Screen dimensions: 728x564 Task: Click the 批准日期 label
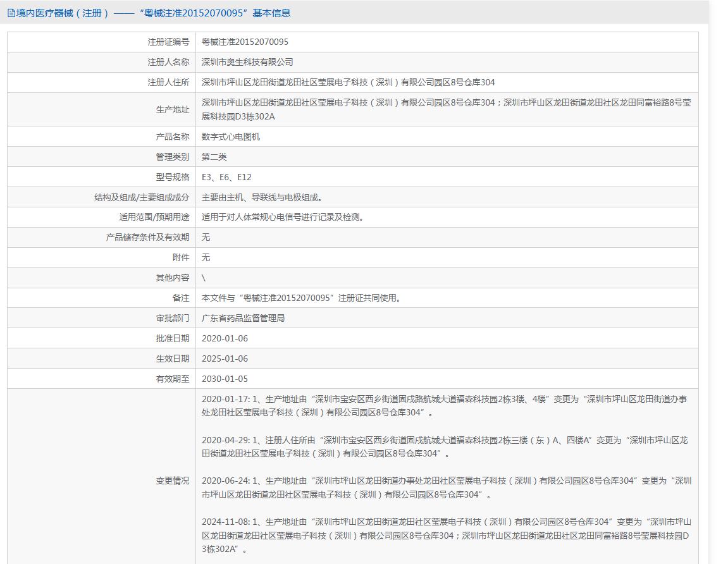point(173,339)
